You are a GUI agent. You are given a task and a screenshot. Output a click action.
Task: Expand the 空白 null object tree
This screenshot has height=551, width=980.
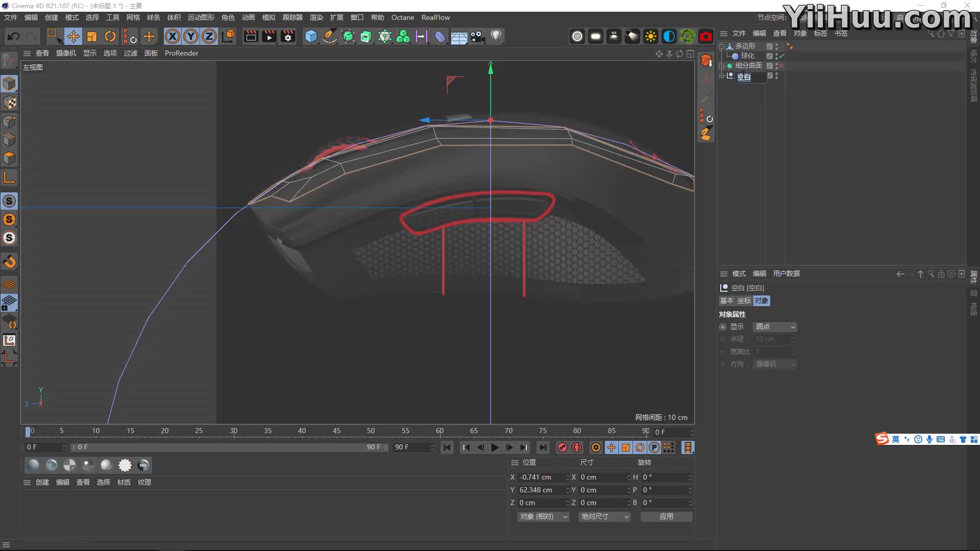[722, 76]
